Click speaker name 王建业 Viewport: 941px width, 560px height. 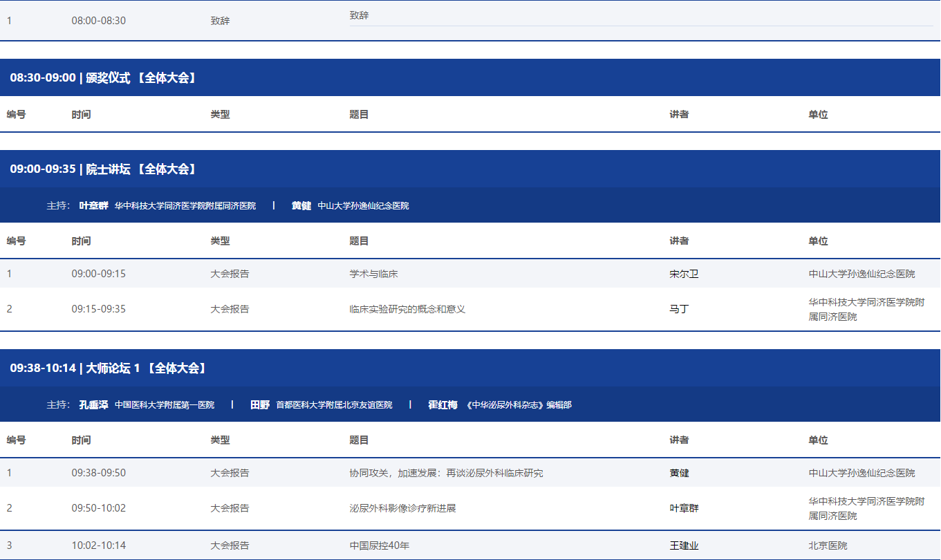pos(684,545)
